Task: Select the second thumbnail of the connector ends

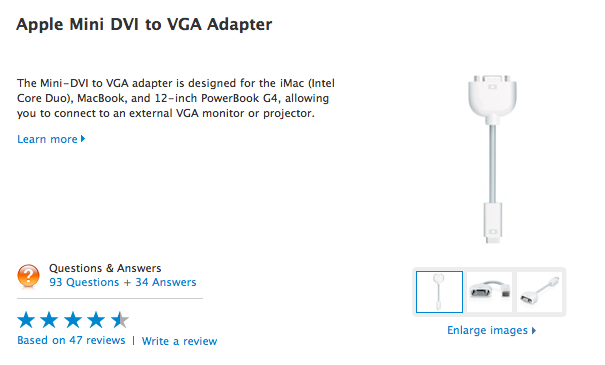Action: tap(489, 292)
